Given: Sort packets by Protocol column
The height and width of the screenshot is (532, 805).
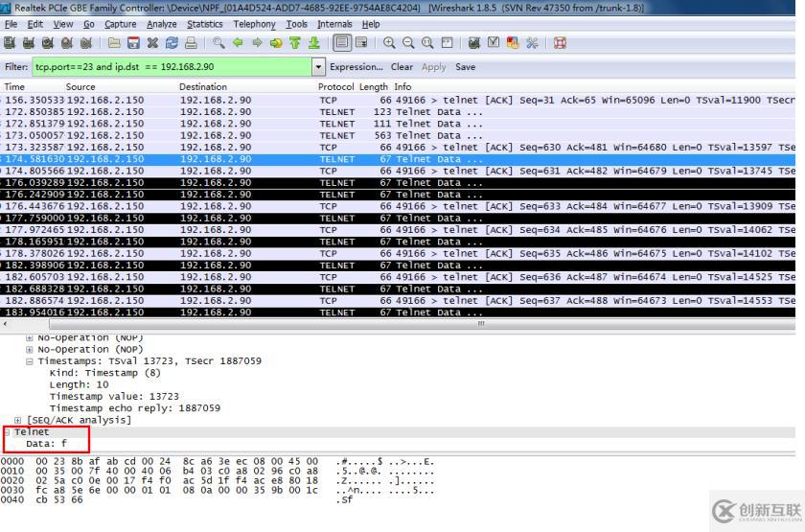Looking at the screenshot, I should pos(335,87).
